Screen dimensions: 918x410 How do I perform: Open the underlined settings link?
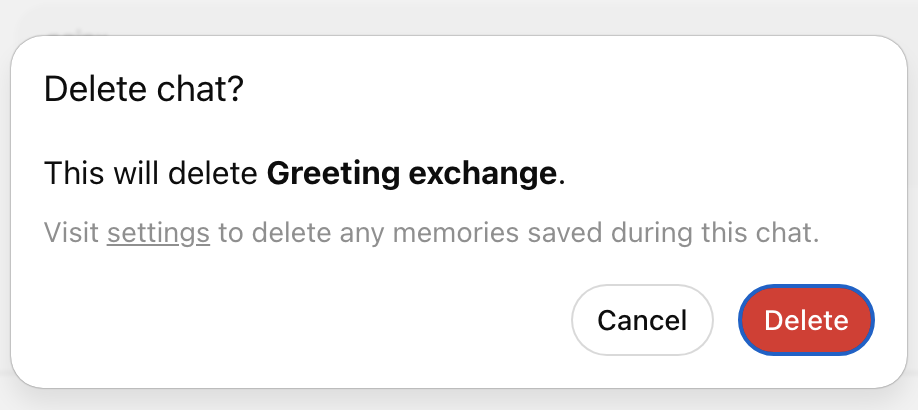[x=158, y=233]
